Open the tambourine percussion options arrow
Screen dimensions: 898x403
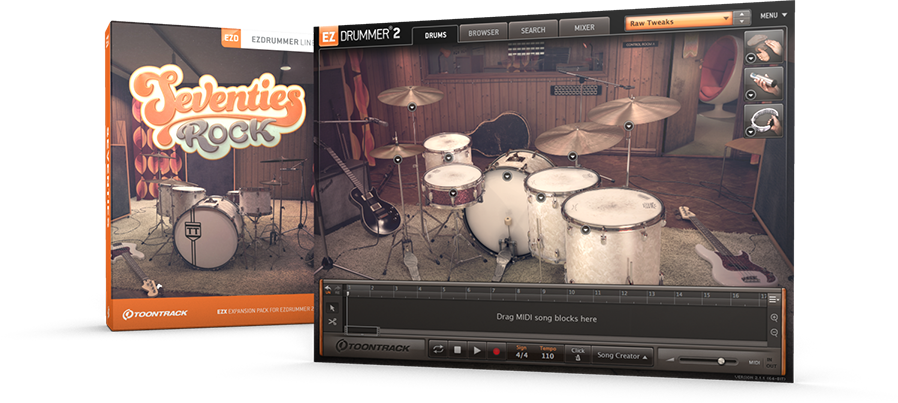tap(750, 132)
